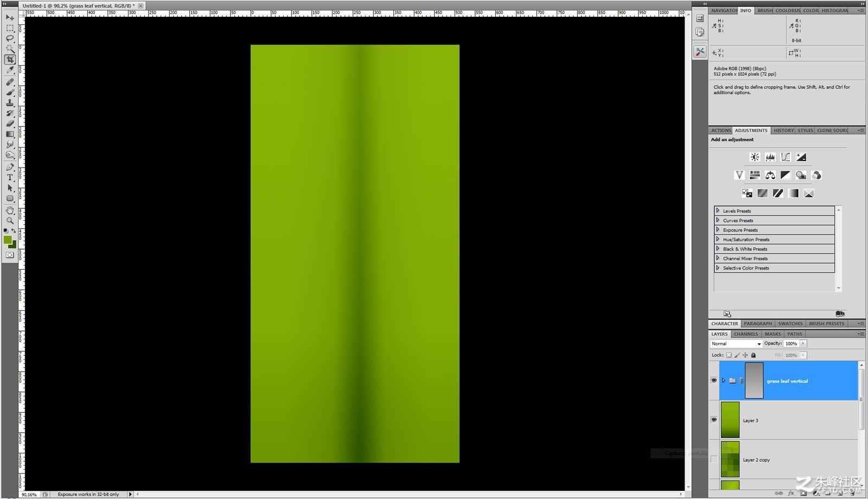868x499 pixels.
Task: Select the Hand tool
Action: tap(10, 210)
